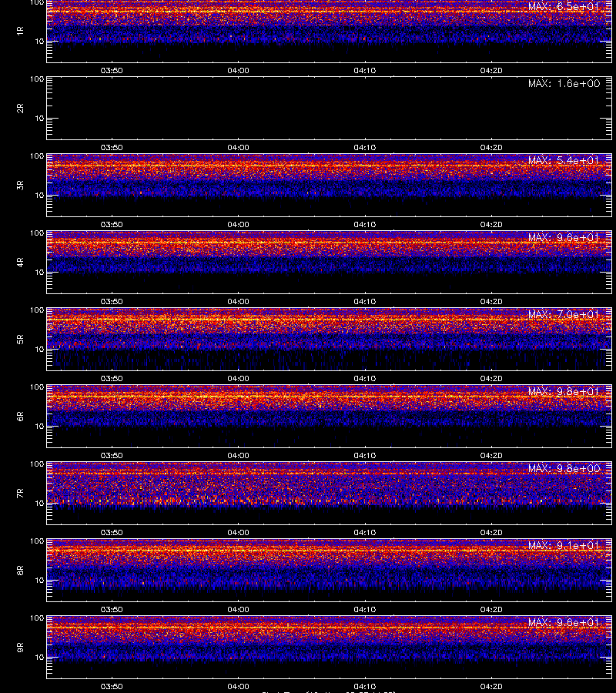The image size is (616, 693).
Task: Select the MAX: 6.5e+01 text in 1R panel
Action: click(x=564, y=7)
